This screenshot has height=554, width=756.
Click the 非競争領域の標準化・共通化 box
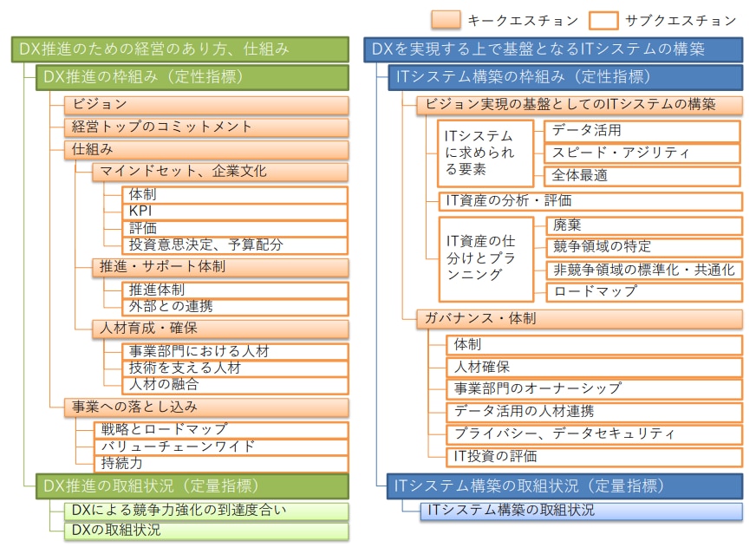tap(642, 270)
